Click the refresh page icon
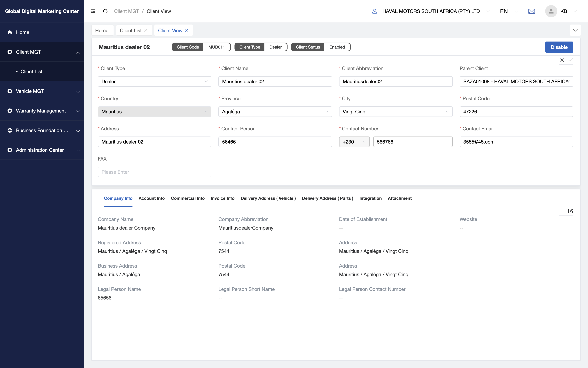588x368 pixels. point(105,11)
